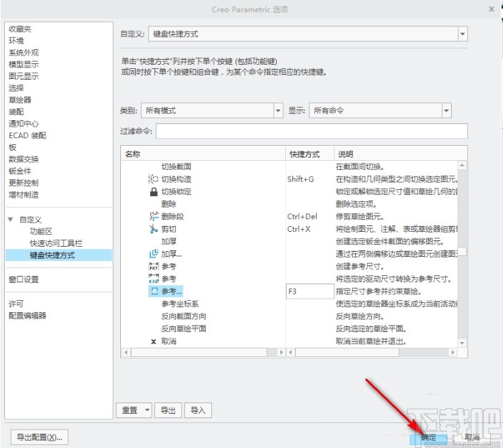503x448 pixels.
Task: Click the 创建参考尺寸 REF icon
Action: [x=154, y=266]
